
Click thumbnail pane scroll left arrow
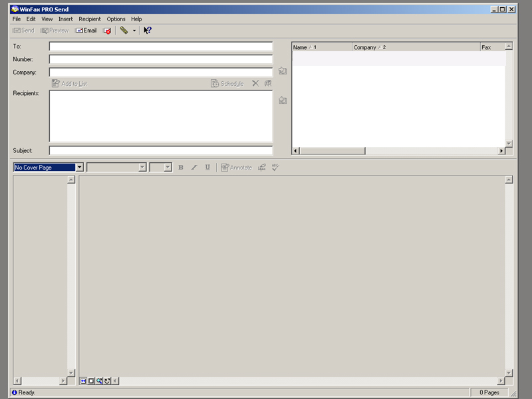pos(17,381)
